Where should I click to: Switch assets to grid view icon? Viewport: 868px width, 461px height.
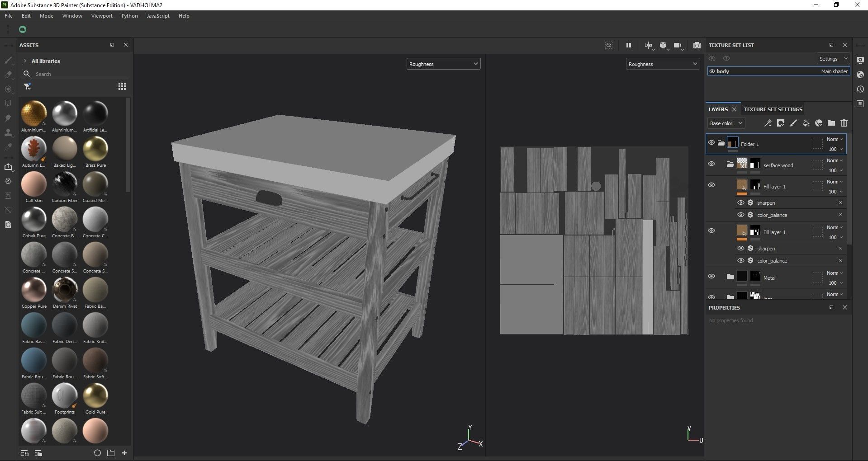click(x=122, y=86)
